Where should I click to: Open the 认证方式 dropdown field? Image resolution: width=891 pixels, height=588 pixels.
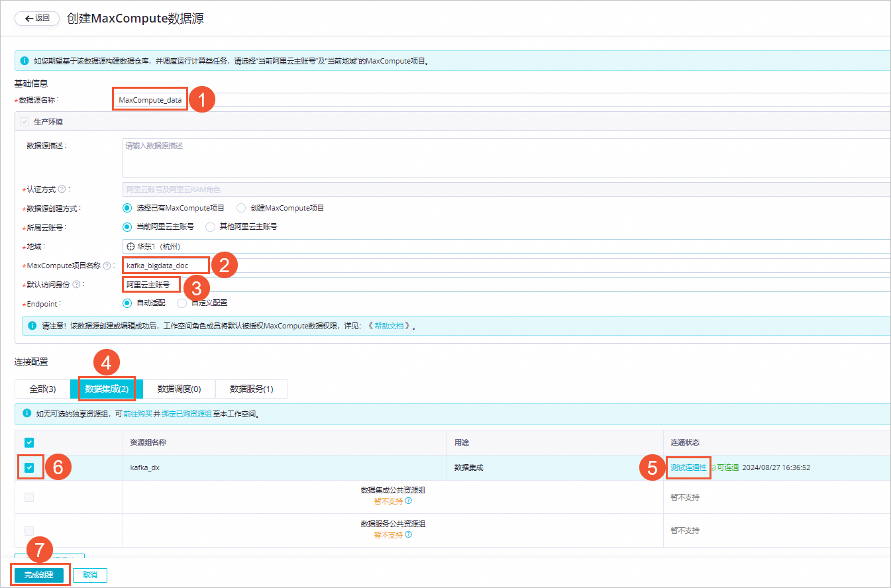point(506,189)
